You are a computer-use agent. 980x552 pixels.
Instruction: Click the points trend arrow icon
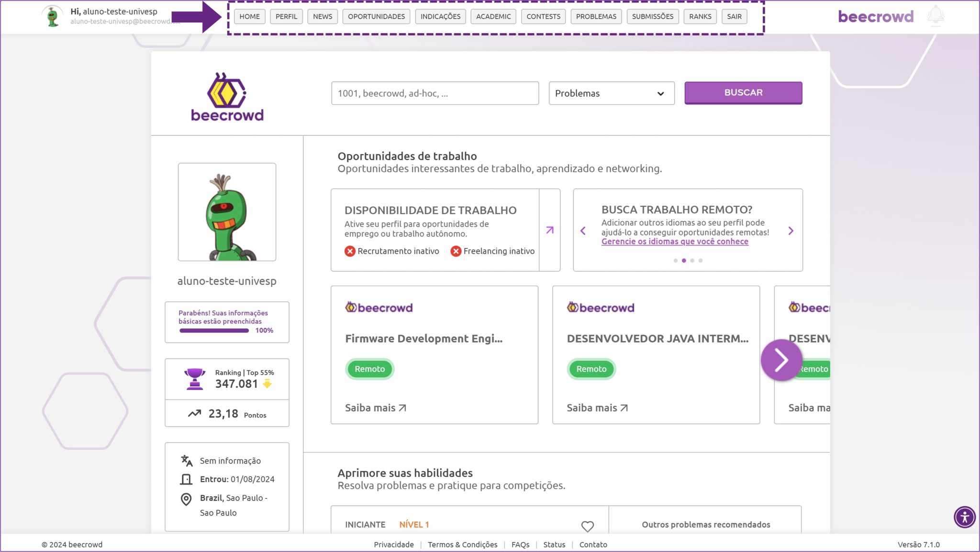click(x=194, y=413)
